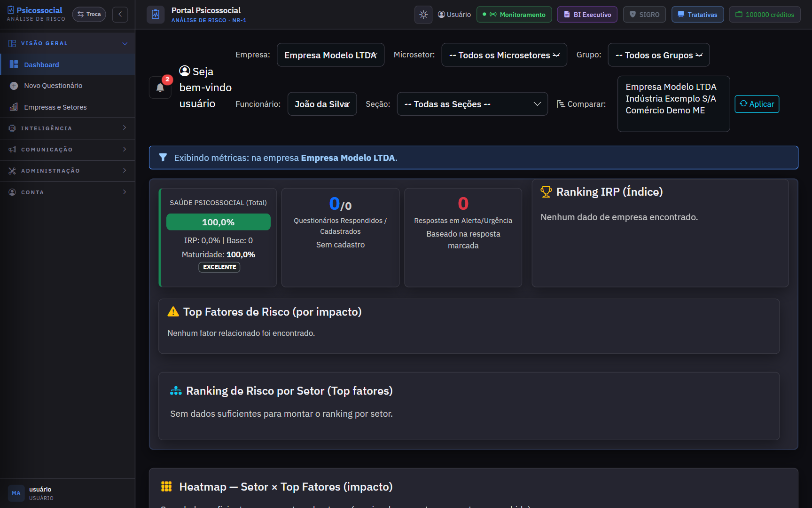Click the welcome user avatar icon
The width and height of the screenshot is (812, 508).
185,71
